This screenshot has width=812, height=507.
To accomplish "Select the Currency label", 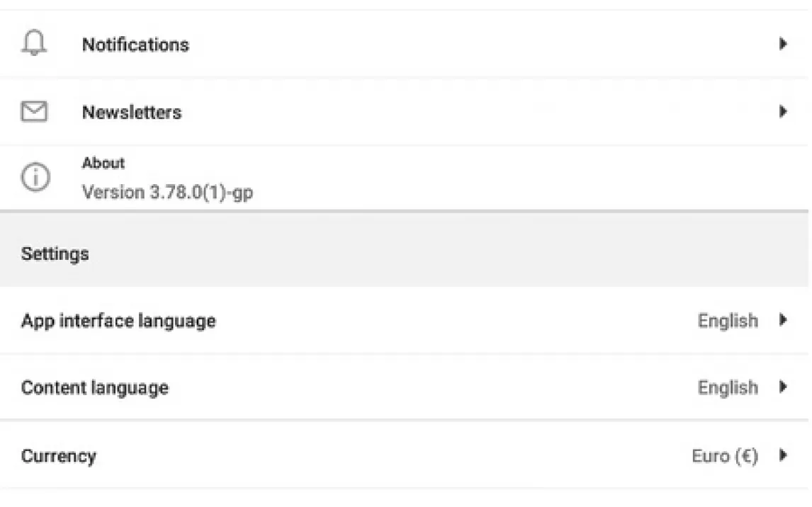I will pos(58,456).
